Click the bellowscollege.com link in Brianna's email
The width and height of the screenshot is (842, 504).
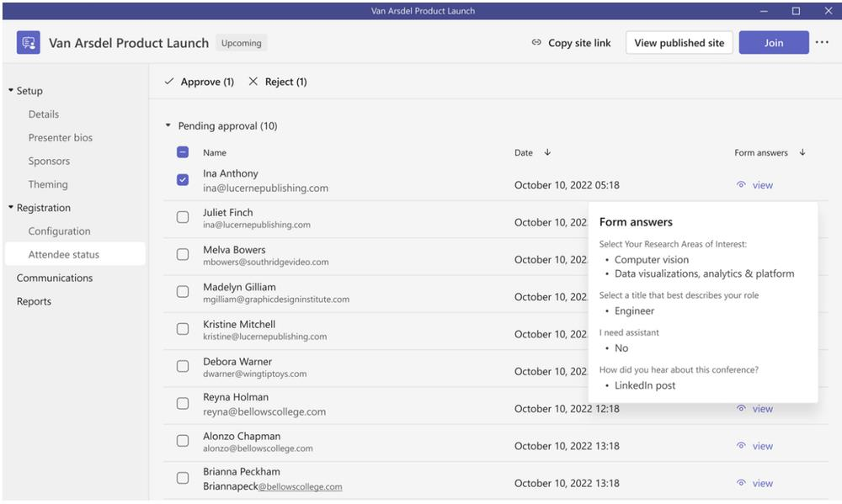[301, 487]
